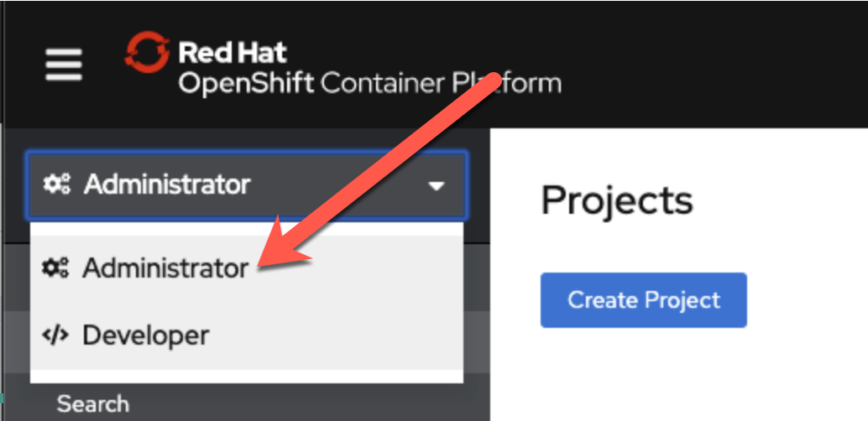Collapse the Administrator perspective switcher dropdown
The image size is (868, 421).
[x=247, y=186]
